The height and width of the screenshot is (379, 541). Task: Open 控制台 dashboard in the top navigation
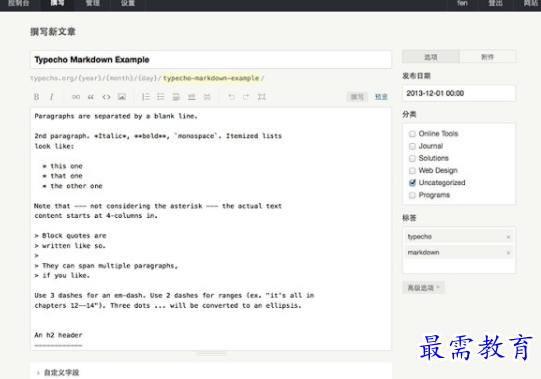click(x=19, y=3)
